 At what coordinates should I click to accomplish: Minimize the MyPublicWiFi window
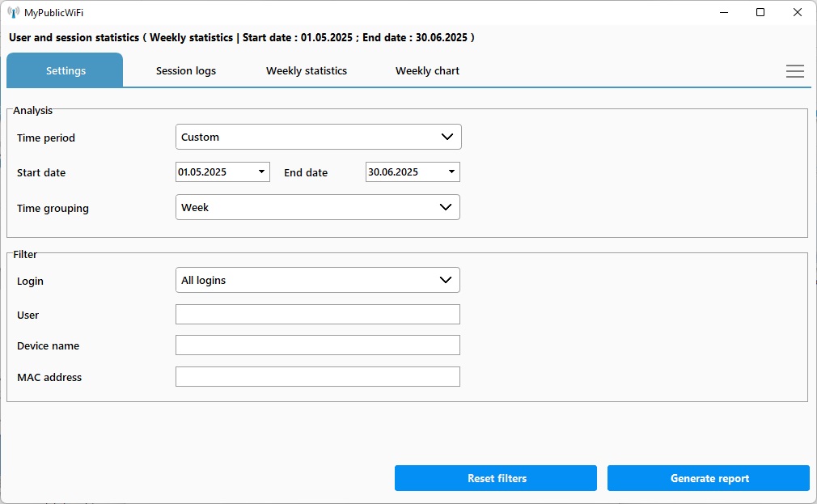[722, 12]
